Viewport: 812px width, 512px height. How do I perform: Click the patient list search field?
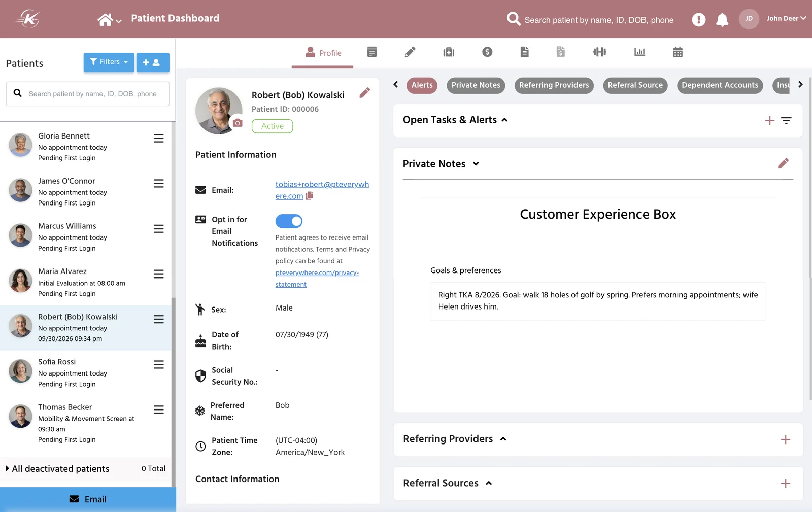coord(88,94)
